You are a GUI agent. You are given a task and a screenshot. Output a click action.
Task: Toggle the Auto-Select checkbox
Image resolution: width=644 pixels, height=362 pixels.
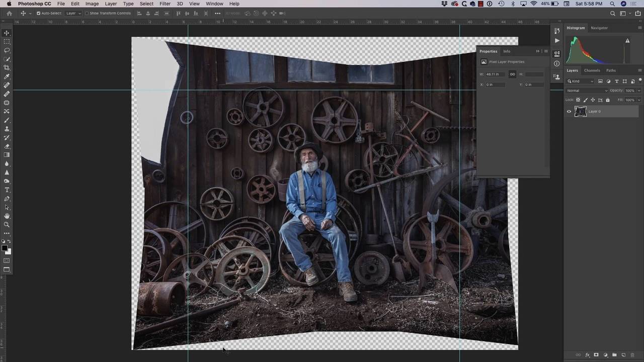coord(38,13)
